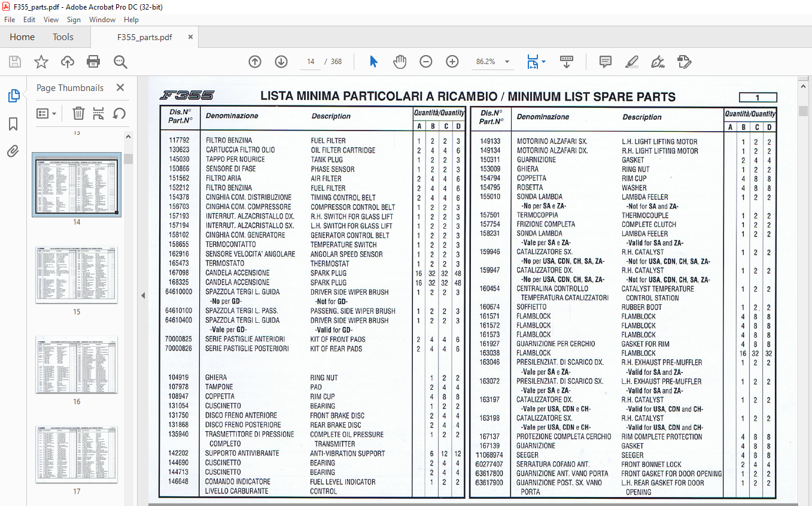
Task: Zoom in with the plus button
Action: [452, 62]
